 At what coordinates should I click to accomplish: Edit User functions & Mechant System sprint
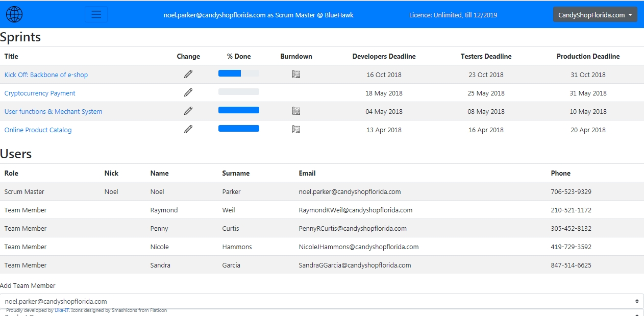(188, 111)
